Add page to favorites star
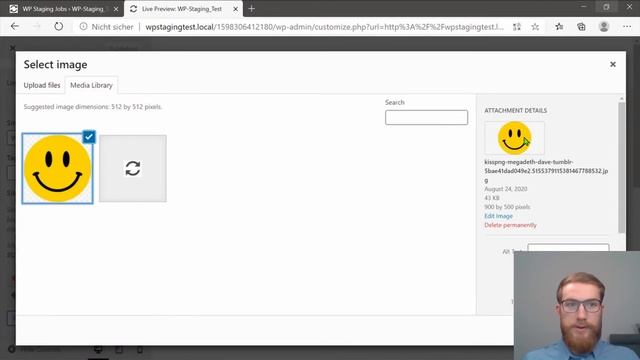This screenshot has height=360, width=640. [x=535, y=27]
